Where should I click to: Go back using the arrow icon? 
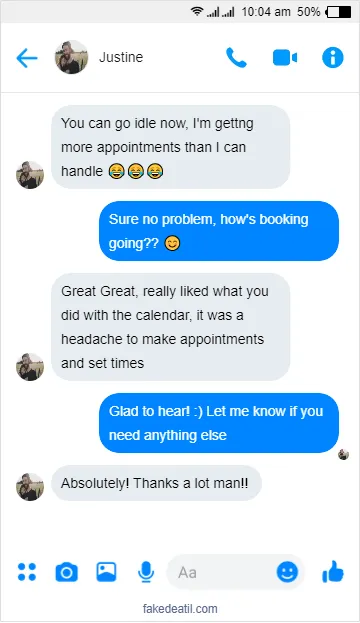pyautogui.click(x=27, y=58)
